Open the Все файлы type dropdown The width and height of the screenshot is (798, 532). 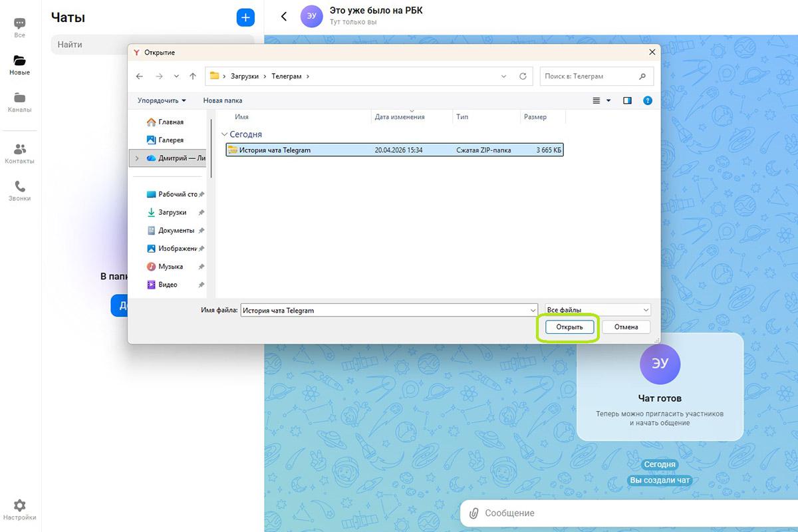tap(598, 310)
